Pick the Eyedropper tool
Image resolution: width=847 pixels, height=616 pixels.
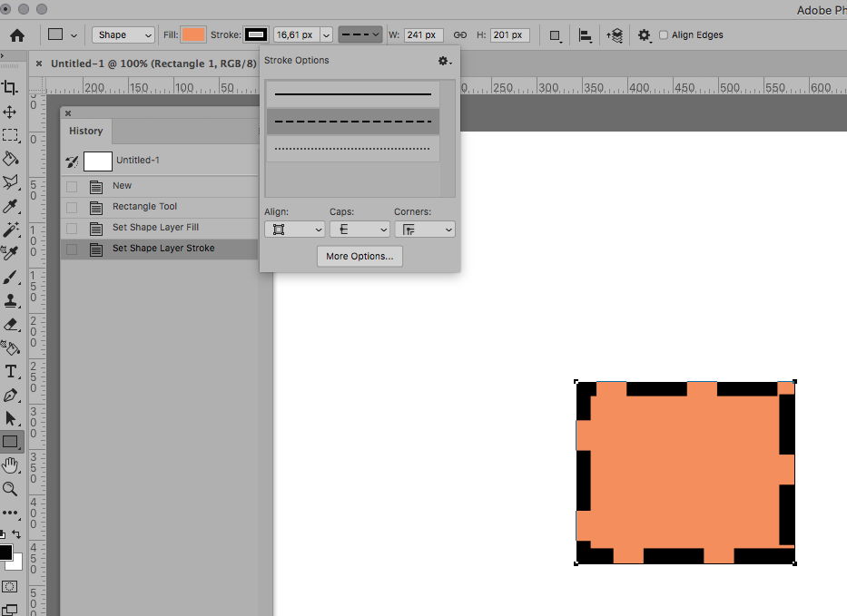[11, 207]
